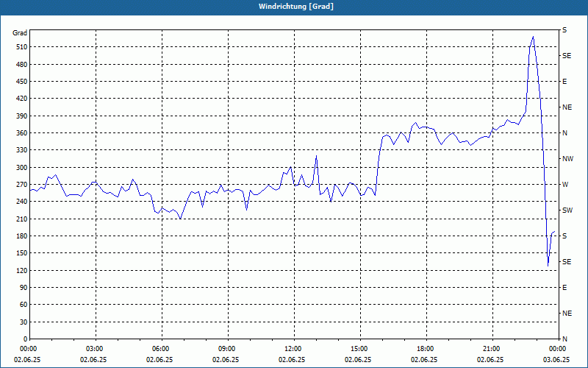Click the 450 tick label on the left axis
Viewport: 588px width, 368px height.
(22, 82)
